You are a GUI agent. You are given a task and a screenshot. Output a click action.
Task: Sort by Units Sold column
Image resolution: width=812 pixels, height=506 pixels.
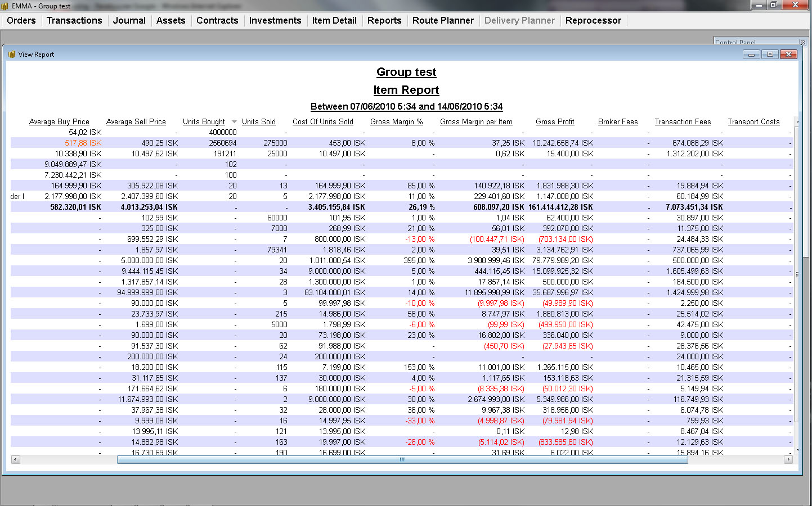click(259, 121)
